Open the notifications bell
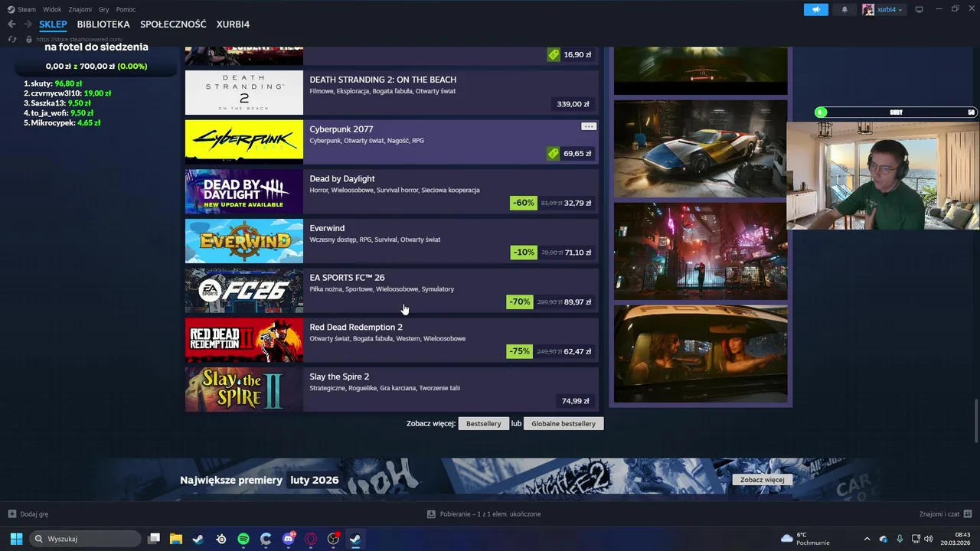Image resolution: width=980 pixels, height=551 pixels. point(844,9)
